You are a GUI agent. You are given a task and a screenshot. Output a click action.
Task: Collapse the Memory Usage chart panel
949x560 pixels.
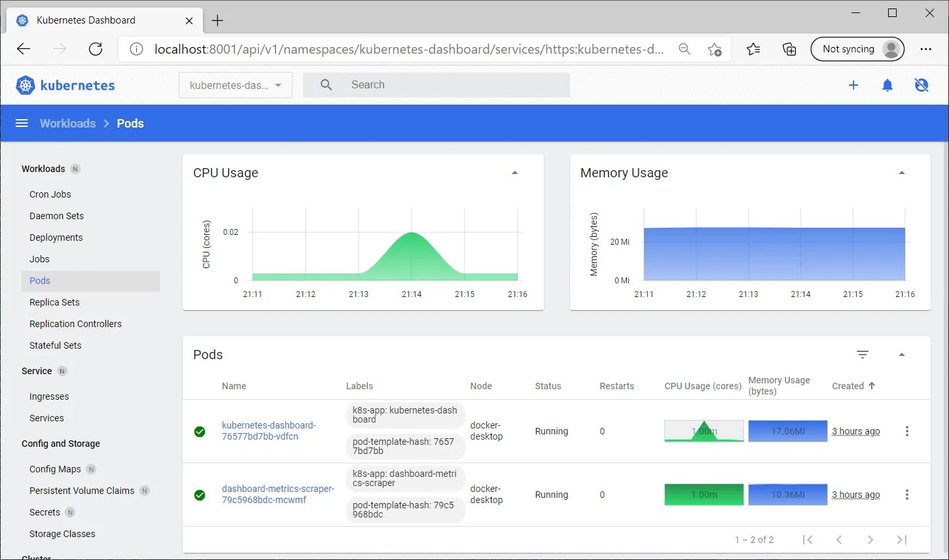pyautogui.click(x=901, y=172)
